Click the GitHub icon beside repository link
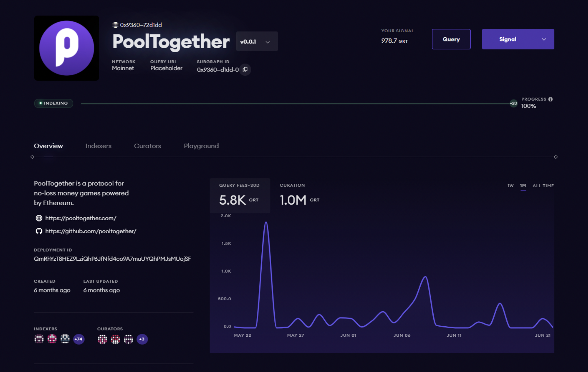588x372 pixels. [x=39, y=231]
